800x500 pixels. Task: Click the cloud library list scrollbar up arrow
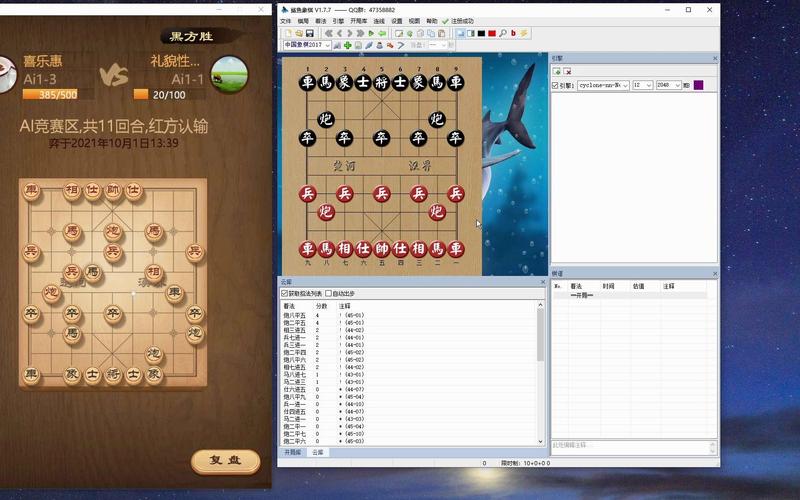click(x=540, y=305)
